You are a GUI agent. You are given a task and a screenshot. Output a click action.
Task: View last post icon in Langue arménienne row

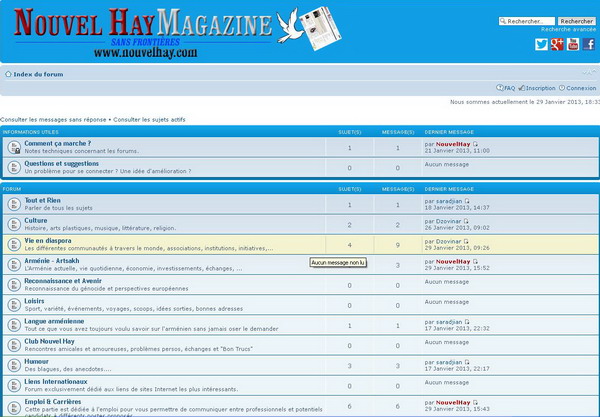(x=467, y=322)
